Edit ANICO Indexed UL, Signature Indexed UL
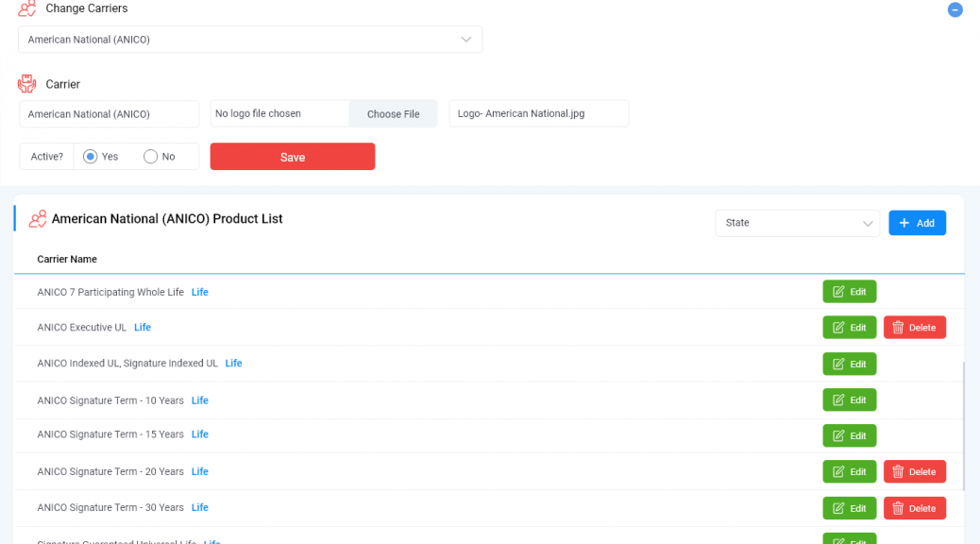The image size is (980, 544). 850,364
